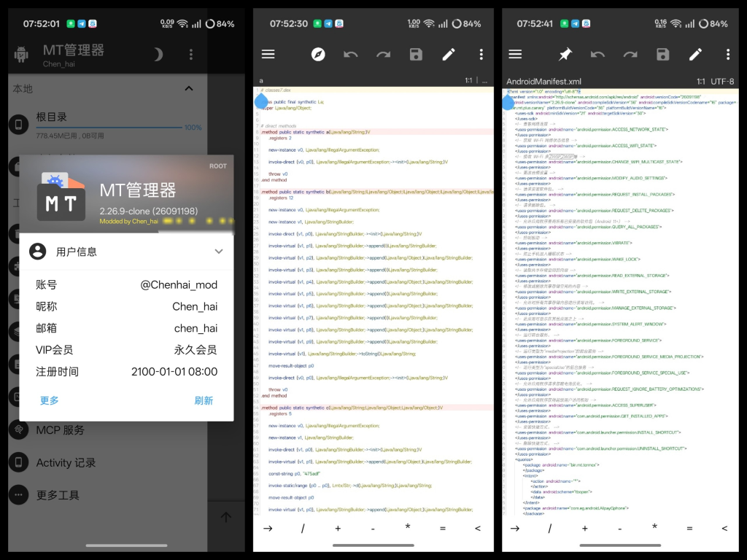Collapse the 用户信息 section
This screenshot has width=747, height=560.
click(219, 252)
